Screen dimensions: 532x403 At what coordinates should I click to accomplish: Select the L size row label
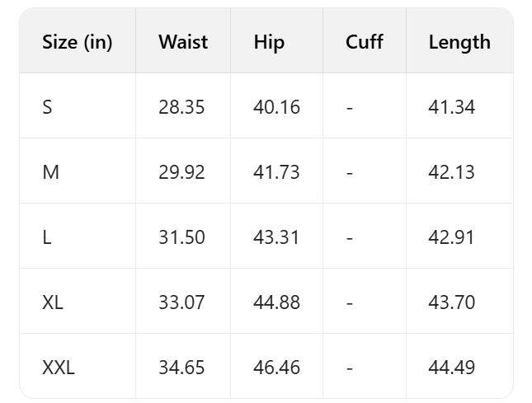[46, 237]
